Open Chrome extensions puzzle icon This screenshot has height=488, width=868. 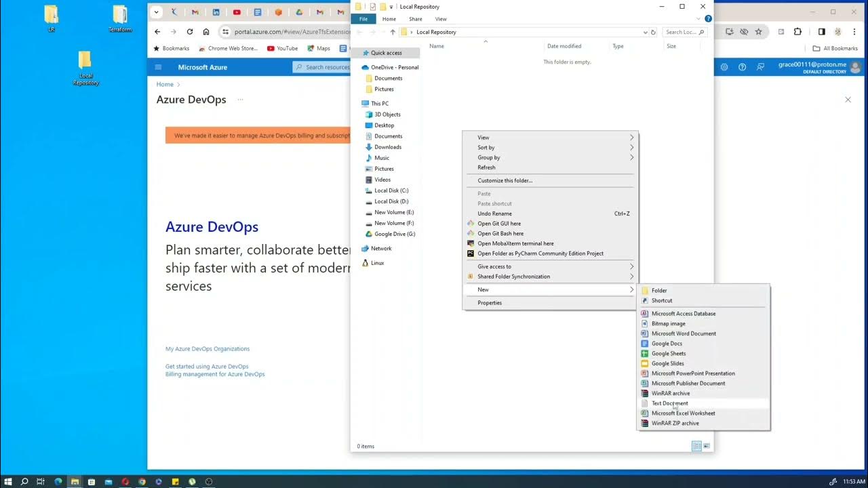(797, 32)
